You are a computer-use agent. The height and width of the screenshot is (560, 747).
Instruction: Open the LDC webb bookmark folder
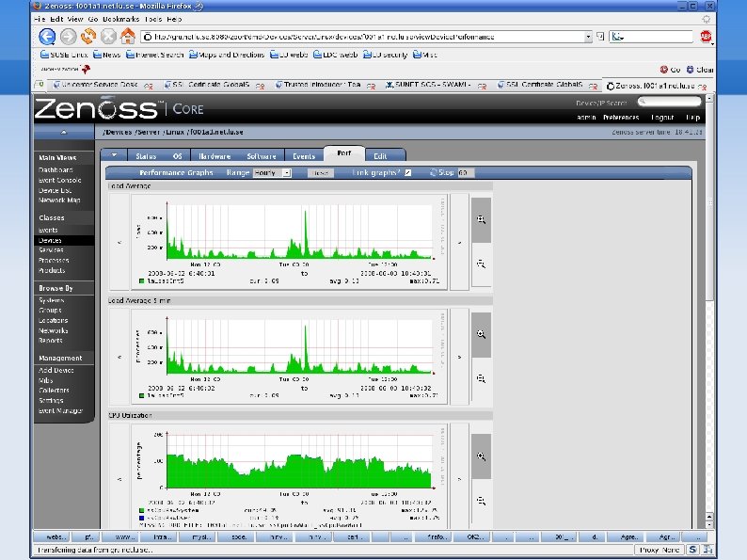pyautogui.click(x=335, y=55)
